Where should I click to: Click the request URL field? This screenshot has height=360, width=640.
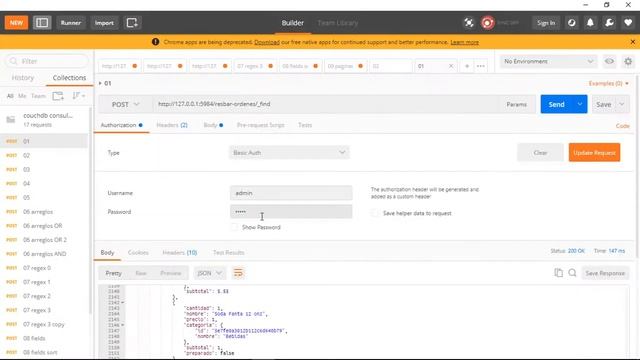(x=326, y=104)
